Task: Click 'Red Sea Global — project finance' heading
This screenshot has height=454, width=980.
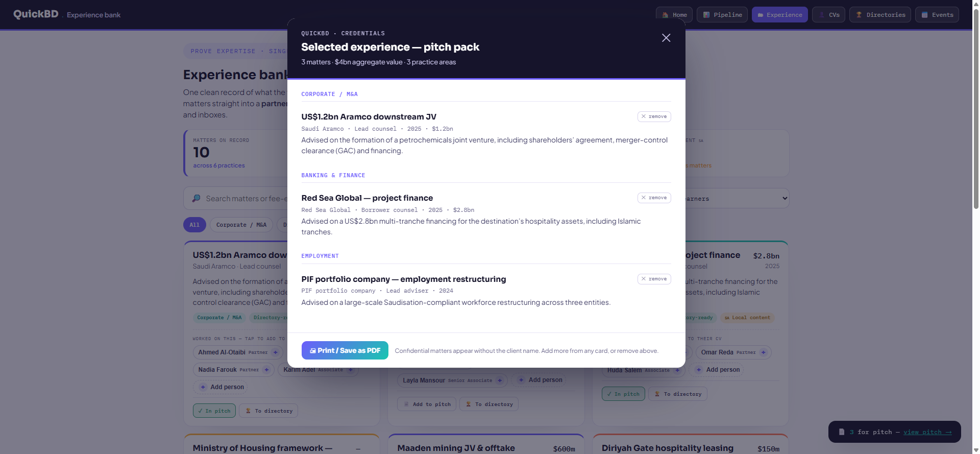Action: (367, 198)
